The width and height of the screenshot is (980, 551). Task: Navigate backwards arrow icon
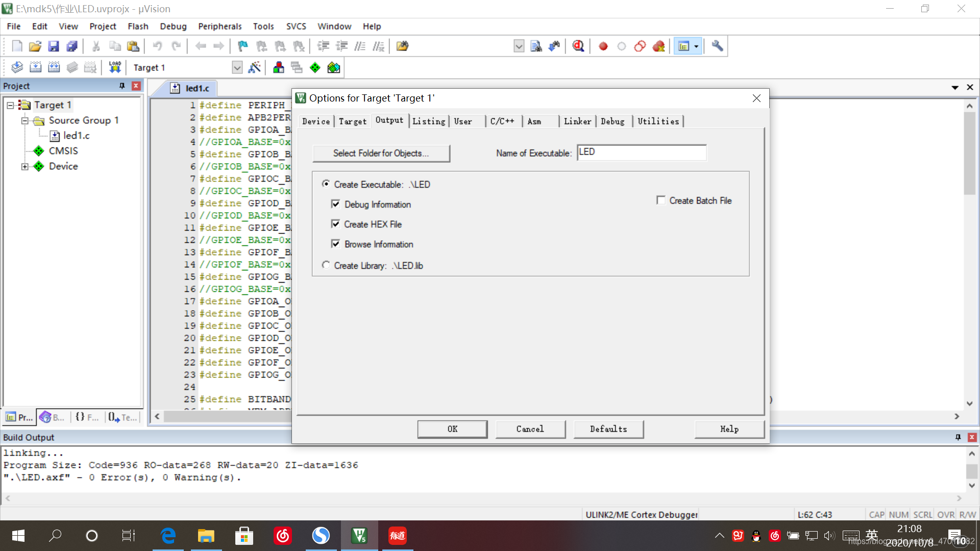[201, 46]
